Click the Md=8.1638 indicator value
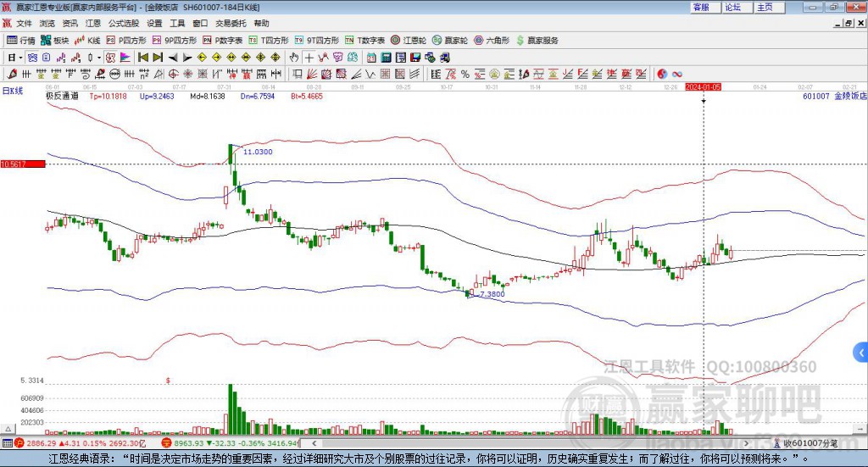This screenshot has width=868, height=467. (x=208, y=96)
